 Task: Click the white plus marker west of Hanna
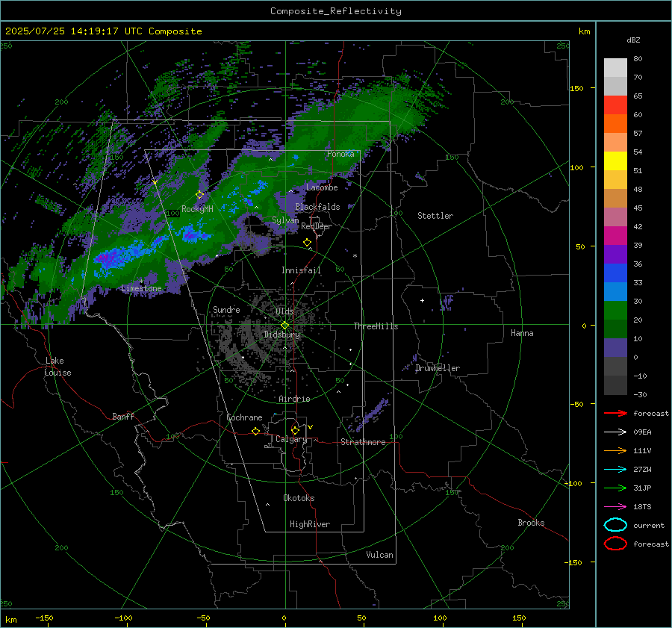[422, 300]
